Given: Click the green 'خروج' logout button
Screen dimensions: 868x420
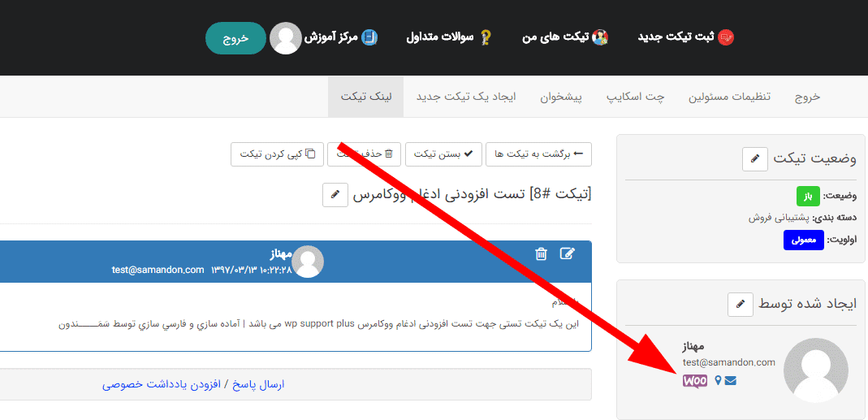Looking at the screenshot, I should click(x=235, y=38).
